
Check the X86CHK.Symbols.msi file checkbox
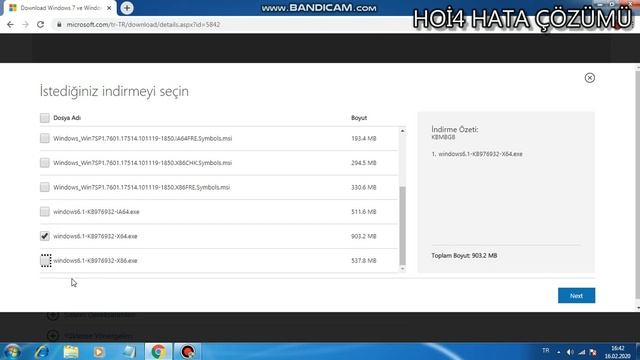tap(44, 163)
